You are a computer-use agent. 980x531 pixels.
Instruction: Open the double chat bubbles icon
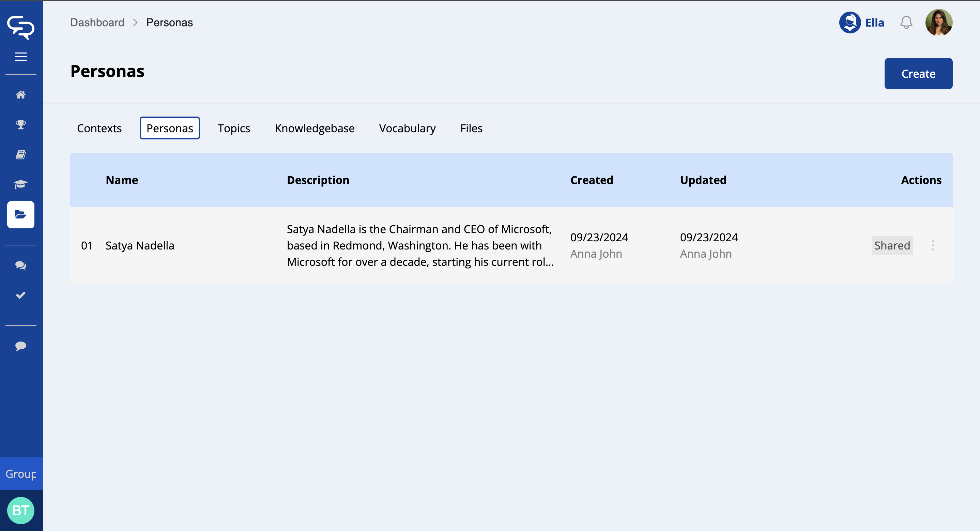coord(20,265)
